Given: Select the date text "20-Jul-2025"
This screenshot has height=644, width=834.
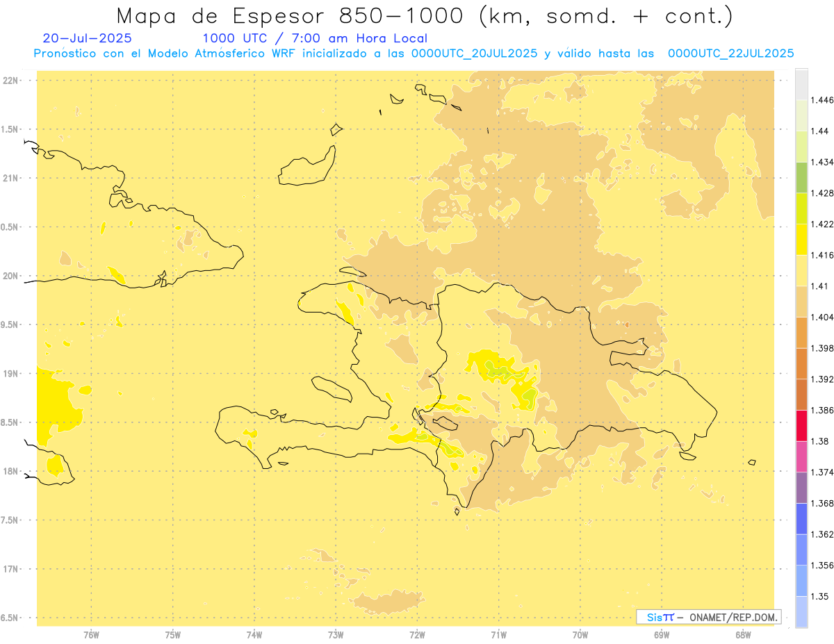Looking at the screenshot, I should point(87,39).
